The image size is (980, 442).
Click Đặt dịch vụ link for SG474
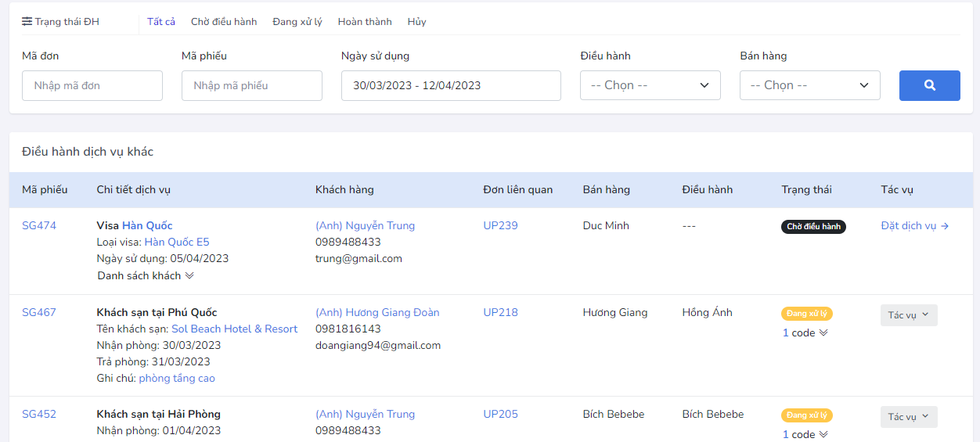[x=914, y=226]
